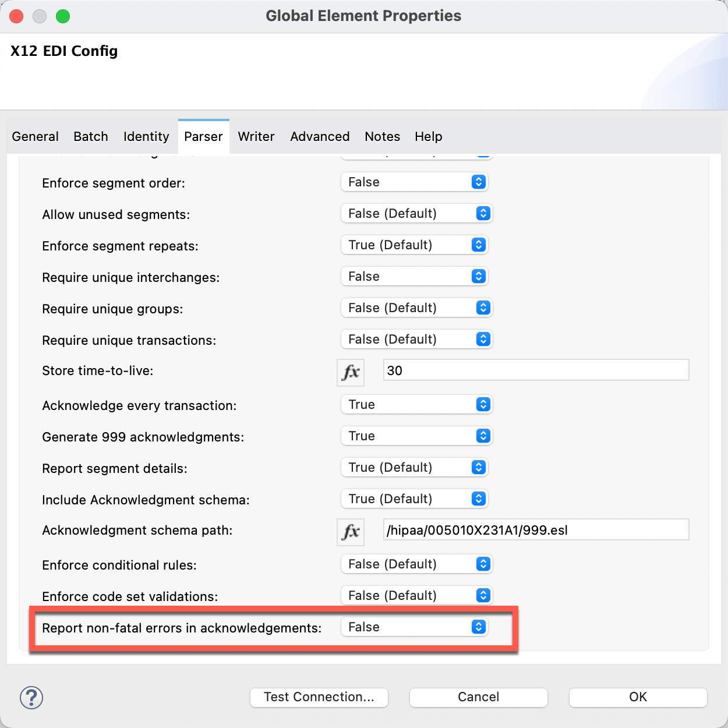Open Enforce segment order dropdown
728x728 pixels.
pyautogui.click(x=414, y=182)
